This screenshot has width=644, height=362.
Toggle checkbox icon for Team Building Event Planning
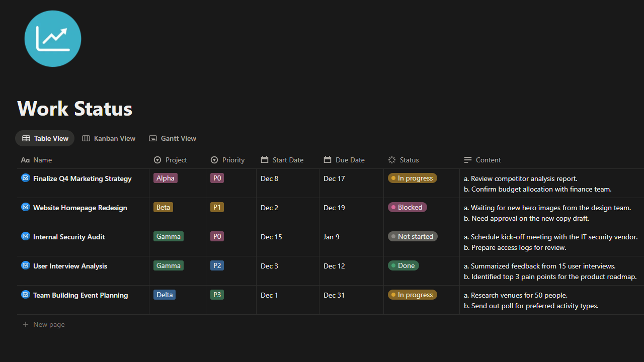coord(26,295)
